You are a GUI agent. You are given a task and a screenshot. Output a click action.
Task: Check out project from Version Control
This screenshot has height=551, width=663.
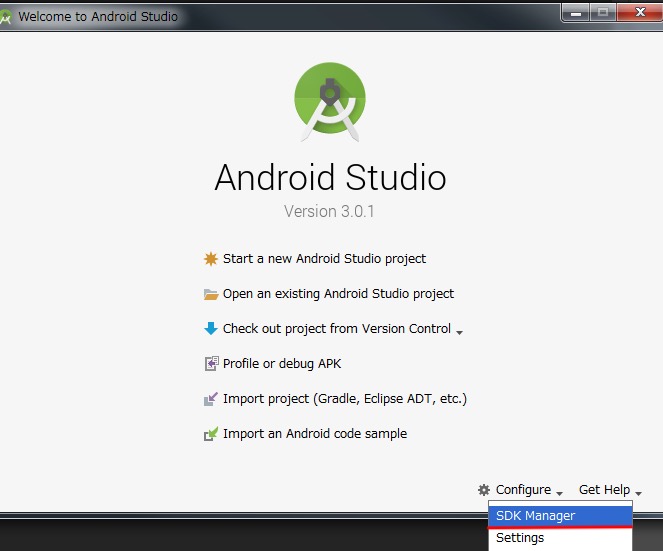click(337, 329)
